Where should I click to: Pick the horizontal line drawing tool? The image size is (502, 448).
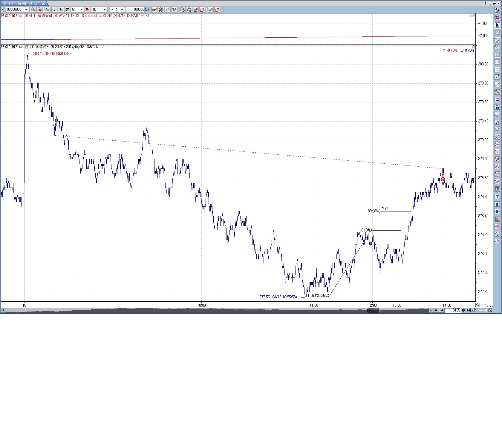click(x=497, y=62)
